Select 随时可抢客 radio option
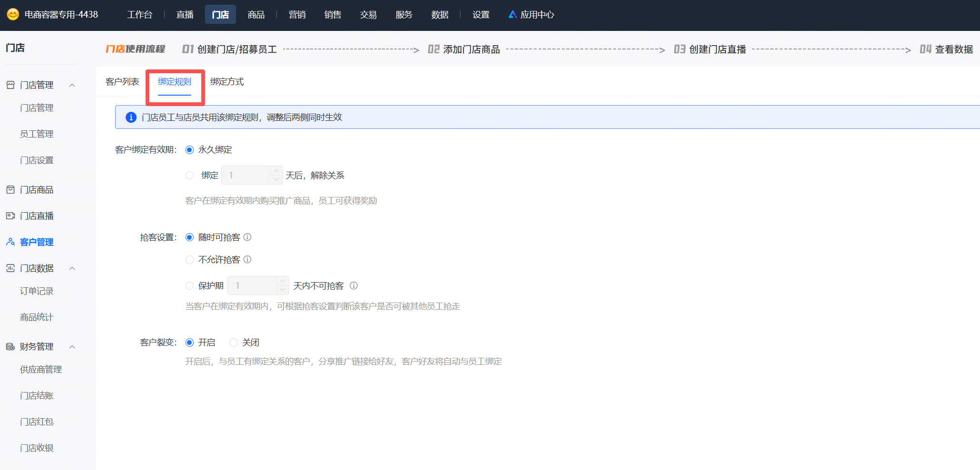The image size is (980, 470). click(x=189, y=237)
